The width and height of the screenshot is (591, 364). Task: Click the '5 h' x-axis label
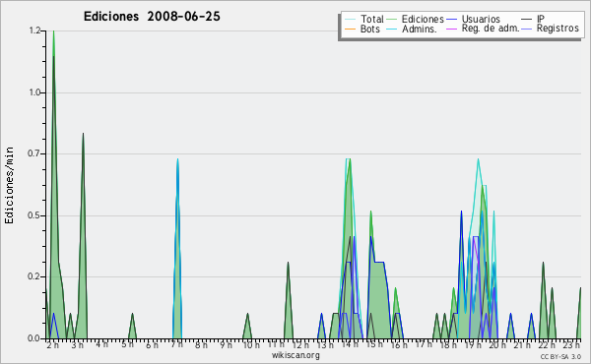pyautogui.click(x=127, y=344)
